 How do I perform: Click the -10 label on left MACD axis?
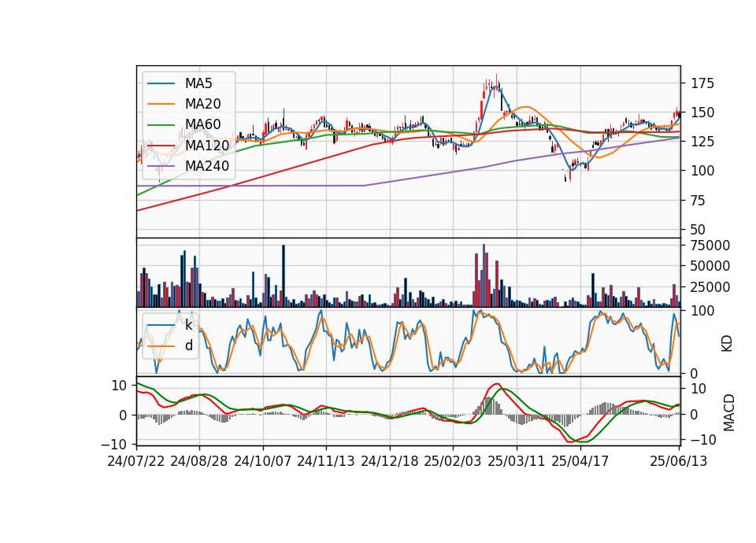113,444
